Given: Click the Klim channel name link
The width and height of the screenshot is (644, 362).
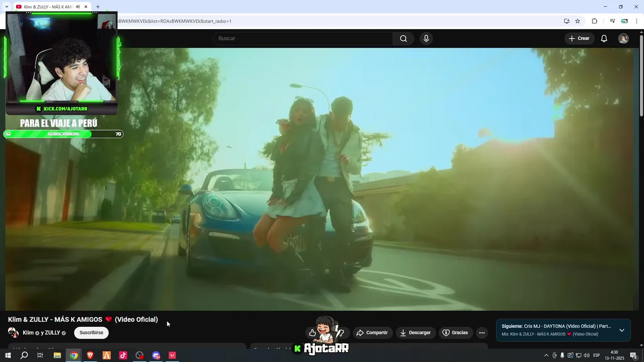Looking at the screenshot, I should click(x=28, y=333).
